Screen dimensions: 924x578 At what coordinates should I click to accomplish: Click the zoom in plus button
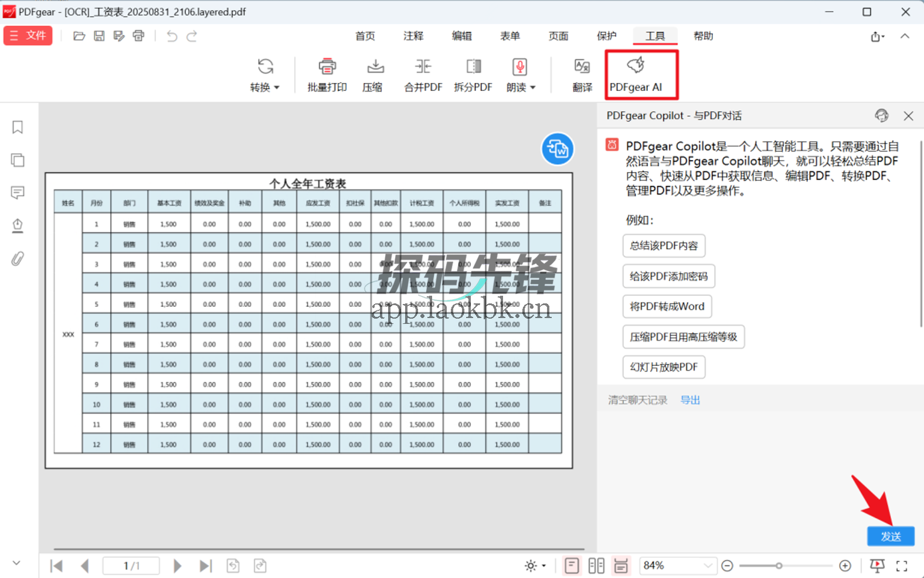pos(845,566)
